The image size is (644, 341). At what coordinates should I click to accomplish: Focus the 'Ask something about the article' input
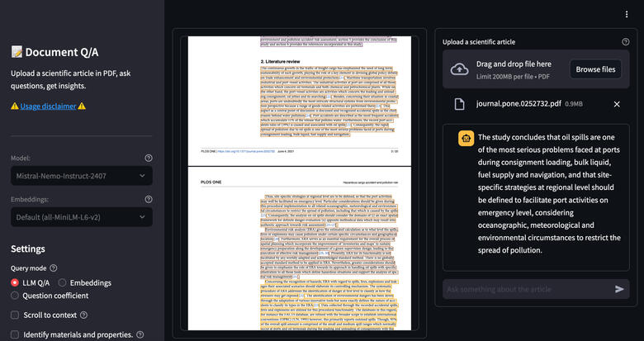tap(525, 289)
